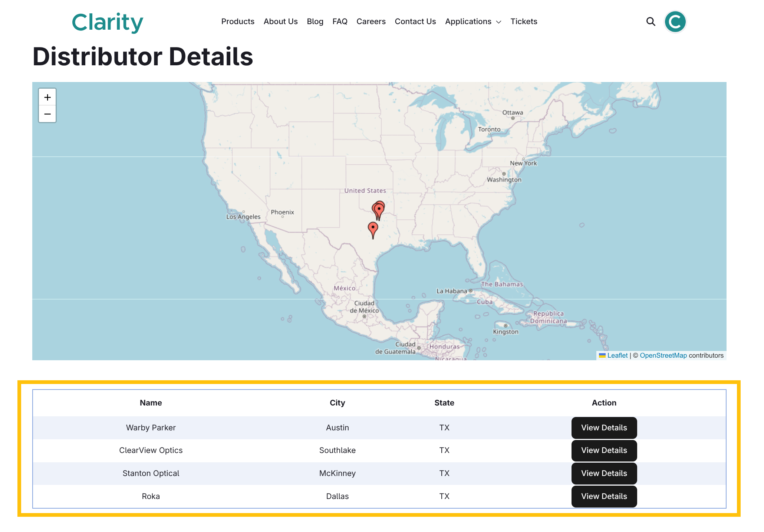View details for Stanton Optical
Image resolution: width=764 pixels, height=532 pixels.
604,473
